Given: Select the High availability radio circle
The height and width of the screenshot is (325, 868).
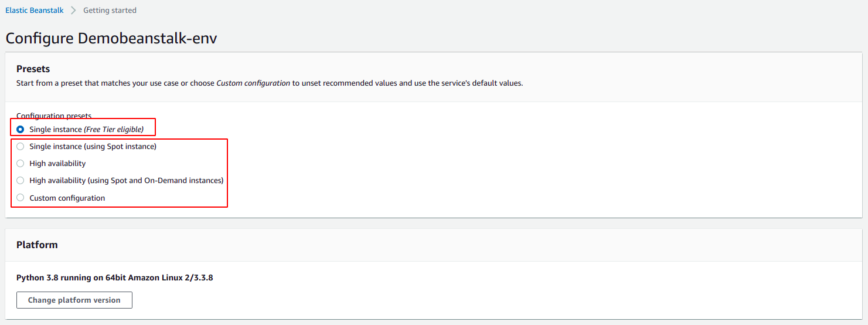Looking at the screenshot, I should point(21,164).
